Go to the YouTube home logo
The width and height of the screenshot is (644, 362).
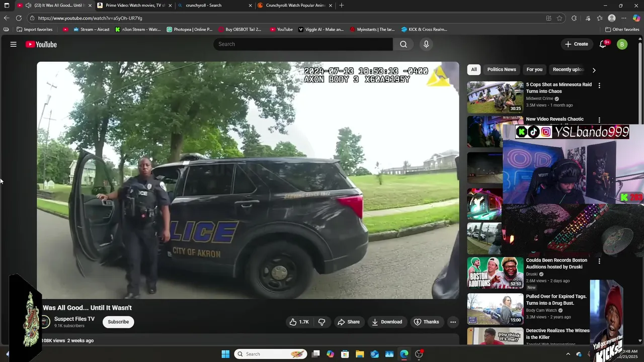[x=41, y=44]
